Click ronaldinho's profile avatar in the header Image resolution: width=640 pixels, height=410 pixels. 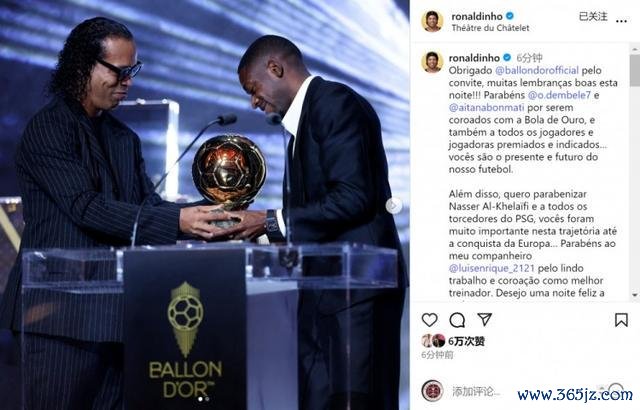pyautogui.click(x=432, y=22)
